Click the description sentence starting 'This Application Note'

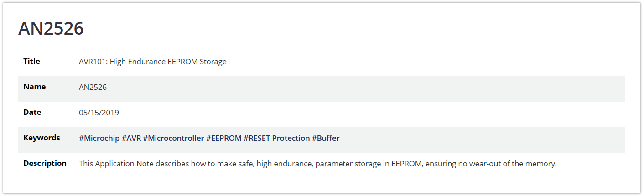pos(318,164)
